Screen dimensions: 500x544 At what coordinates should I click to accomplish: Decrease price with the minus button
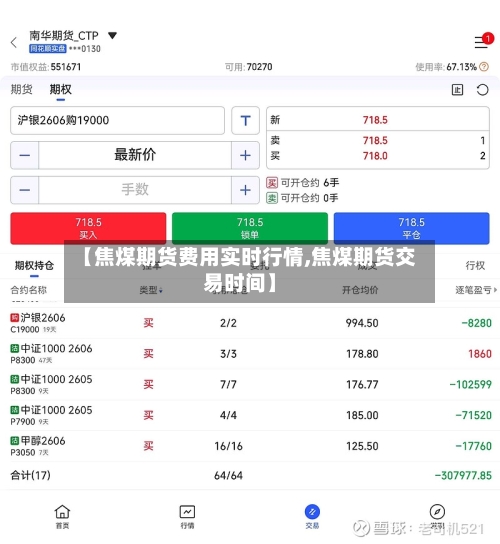(x=25, y=155)
